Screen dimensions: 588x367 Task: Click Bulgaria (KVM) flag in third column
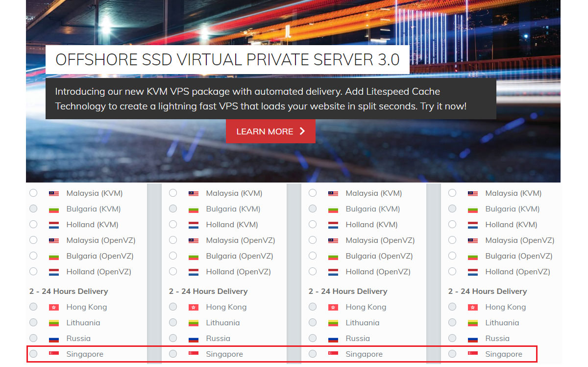tap(333, 210)
